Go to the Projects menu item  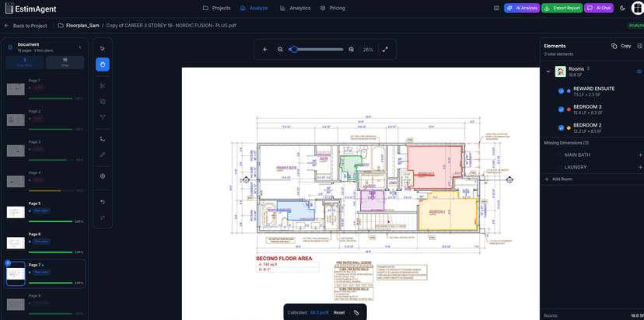click(216, 8)
